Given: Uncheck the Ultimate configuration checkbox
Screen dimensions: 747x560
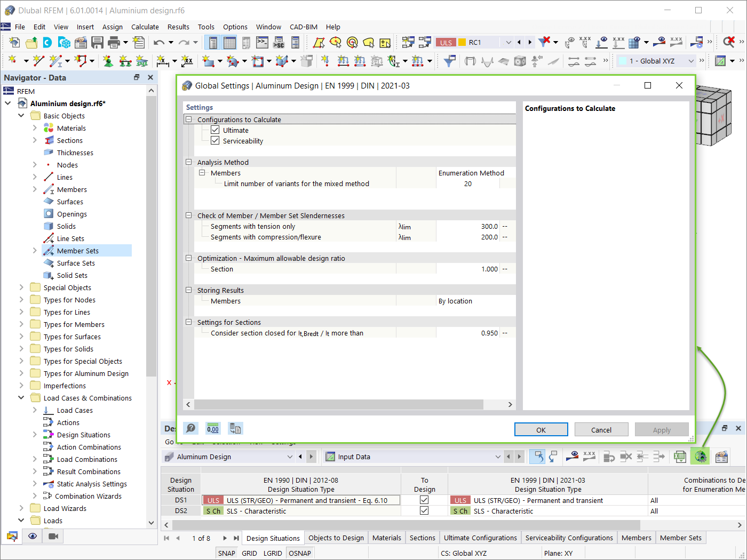Looking at the screenshot, I should pyautogui.click(x=215, y=130).
